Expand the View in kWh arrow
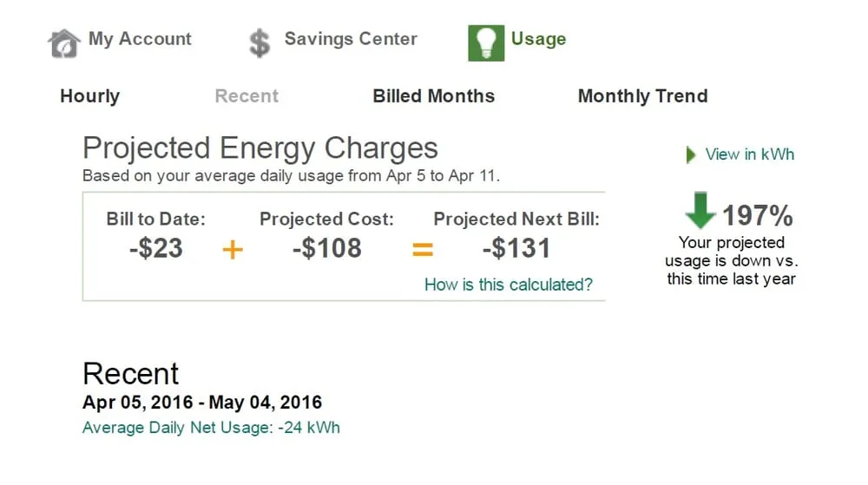The height and width of the screenshot is (485, 868). (691, 155)
